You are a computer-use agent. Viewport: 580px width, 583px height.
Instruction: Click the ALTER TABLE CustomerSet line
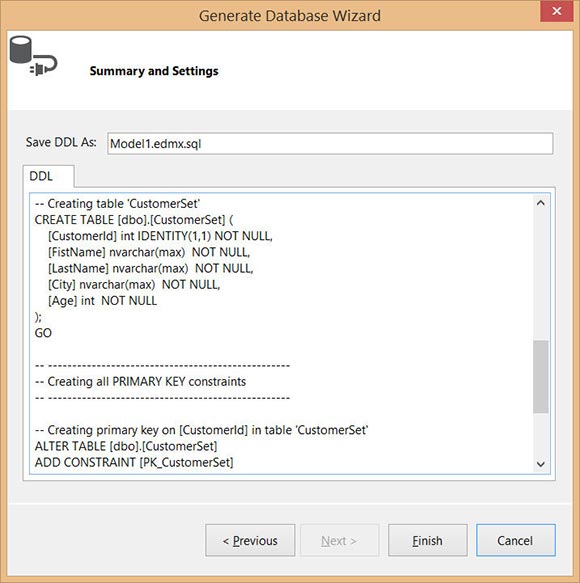(126, 446)
